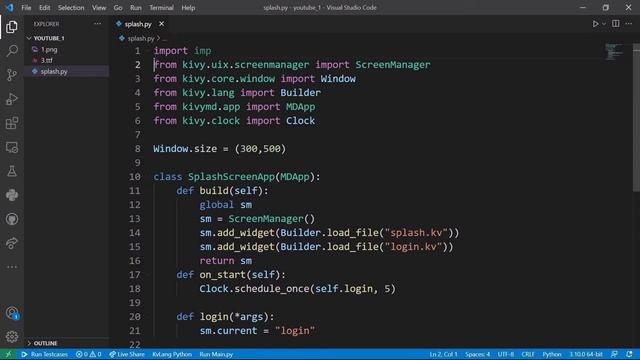640x360 pixels.
Task: Click the VS Code logo icon
Action: (x=9, y=7)
